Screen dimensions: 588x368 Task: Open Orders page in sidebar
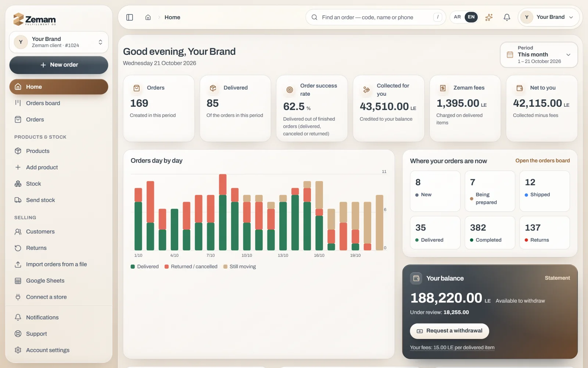pos(59,120)
